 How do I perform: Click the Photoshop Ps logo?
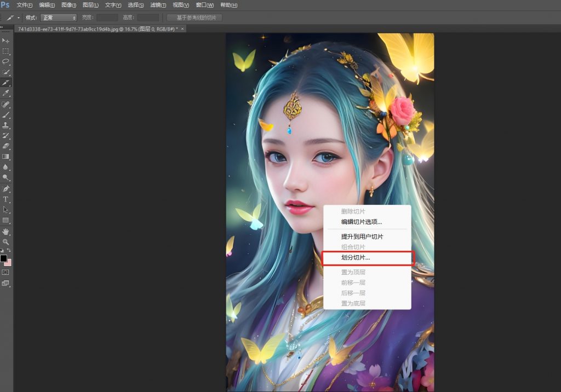(5, 4)
